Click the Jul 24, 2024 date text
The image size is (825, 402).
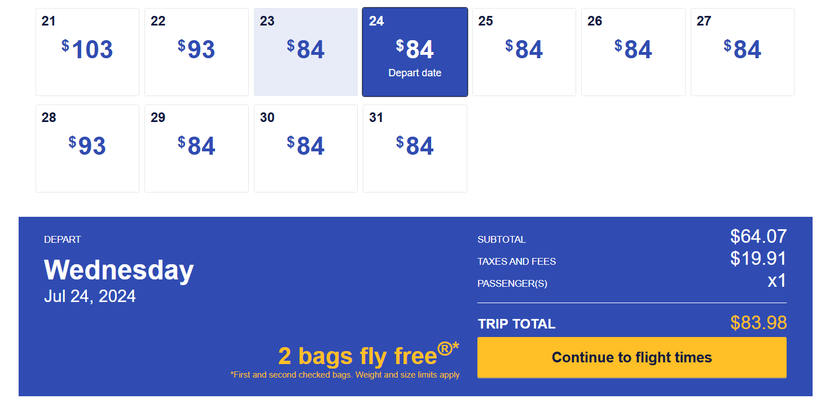coord(90,296)
